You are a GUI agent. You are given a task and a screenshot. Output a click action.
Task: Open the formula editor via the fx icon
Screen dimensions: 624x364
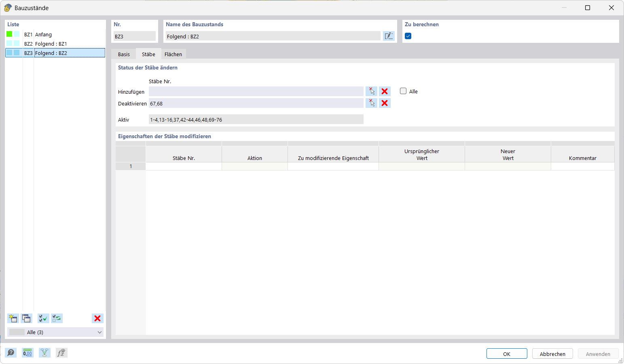[61, 353]
